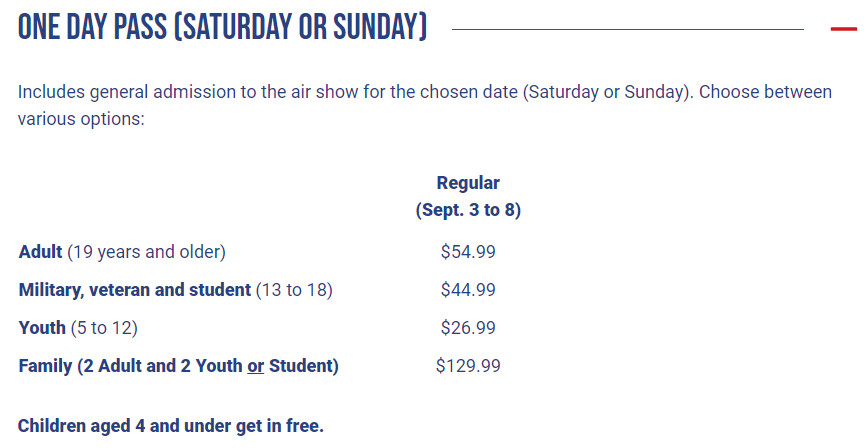This screenshot has width=866, height=448.
Task: Click the $129.99 family price
Action: 468,366
